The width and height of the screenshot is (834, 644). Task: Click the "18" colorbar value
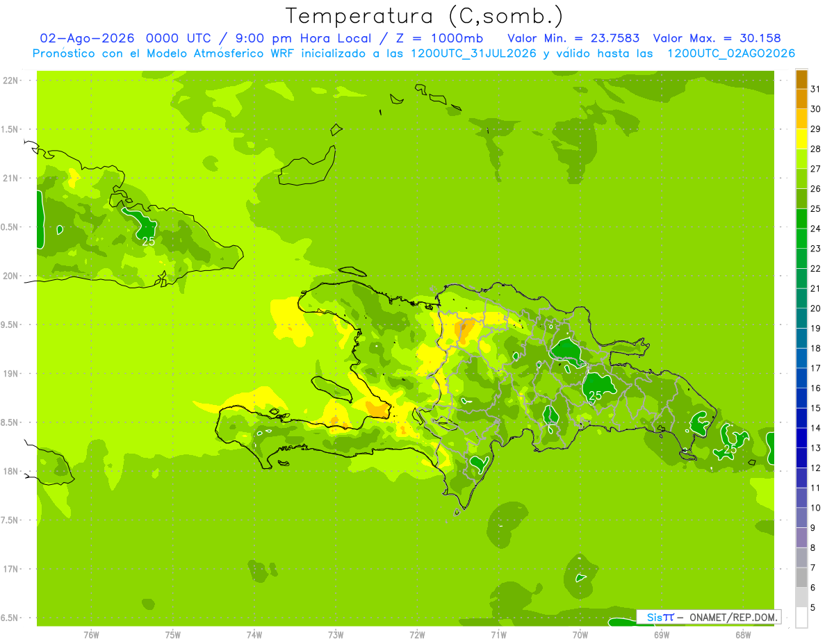point(816,348)
